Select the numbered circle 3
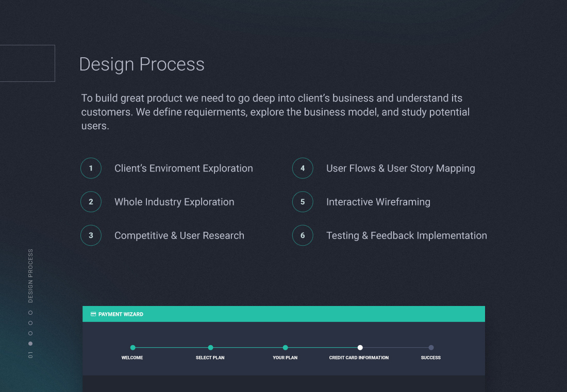 coord(91,235)
